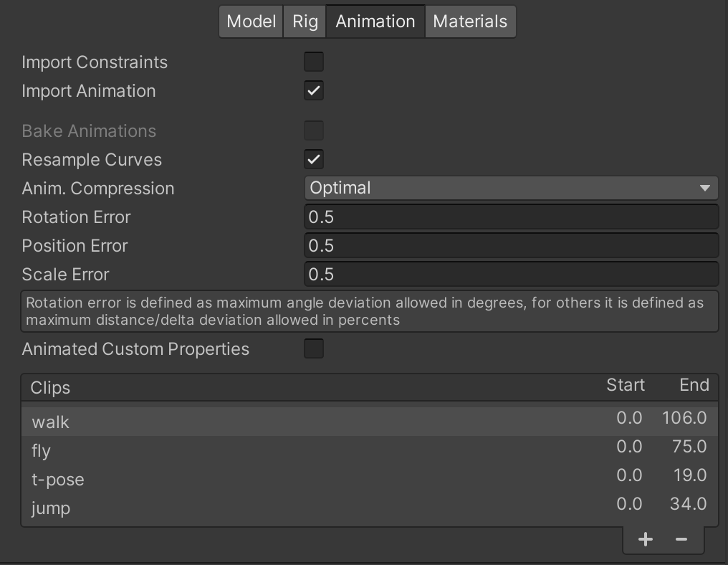Click the minus icon to remove the clip

point(681,539)
